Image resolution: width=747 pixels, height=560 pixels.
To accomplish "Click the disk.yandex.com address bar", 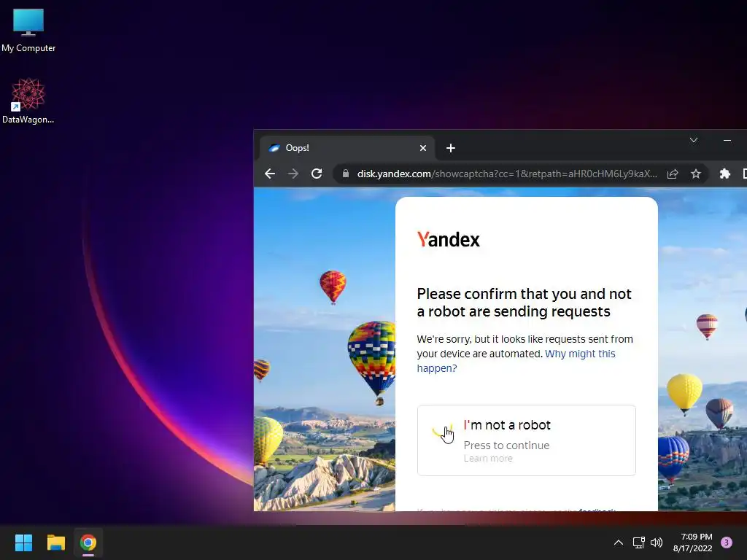I will coord(508,174).
